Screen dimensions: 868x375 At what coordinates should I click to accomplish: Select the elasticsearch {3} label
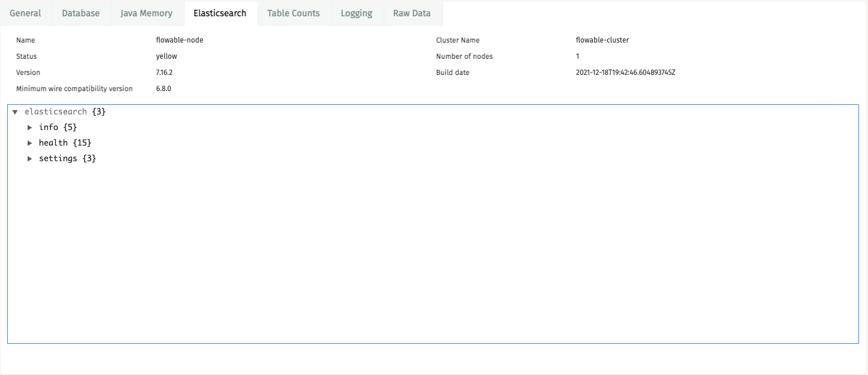[65, 111]
